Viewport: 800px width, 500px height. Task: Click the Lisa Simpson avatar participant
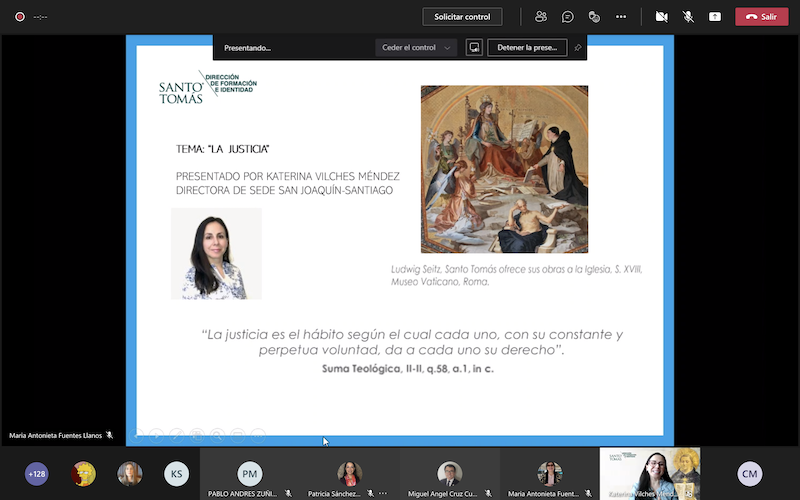click(x=84, y=474)
